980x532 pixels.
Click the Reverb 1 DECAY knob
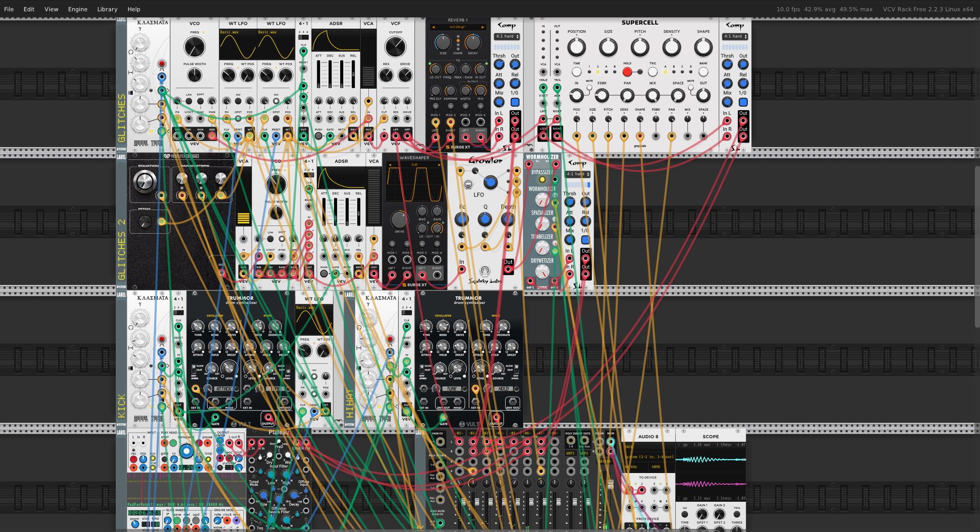coord(472,42)
